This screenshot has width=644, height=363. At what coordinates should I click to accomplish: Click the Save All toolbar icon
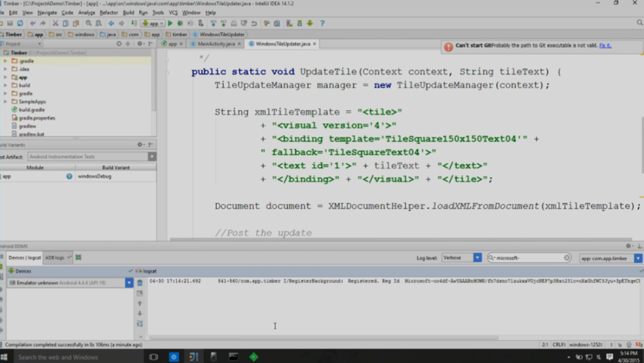click(x=10, y=23)
